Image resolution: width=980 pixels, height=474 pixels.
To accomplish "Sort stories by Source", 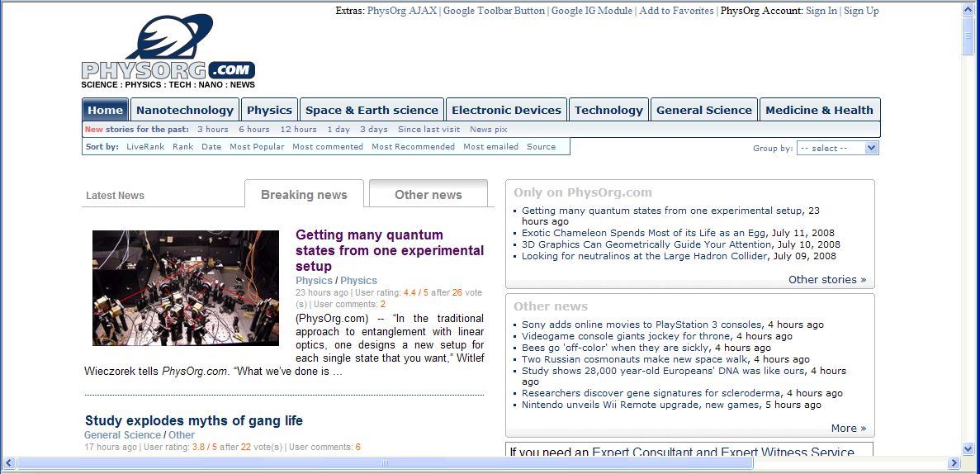I will point(542,147).
